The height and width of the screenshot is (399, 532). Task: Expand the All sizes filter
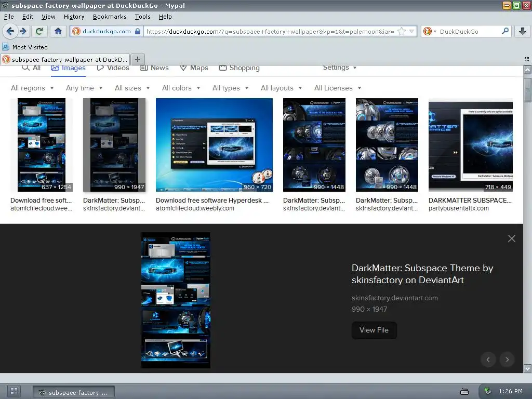(132, 88)
